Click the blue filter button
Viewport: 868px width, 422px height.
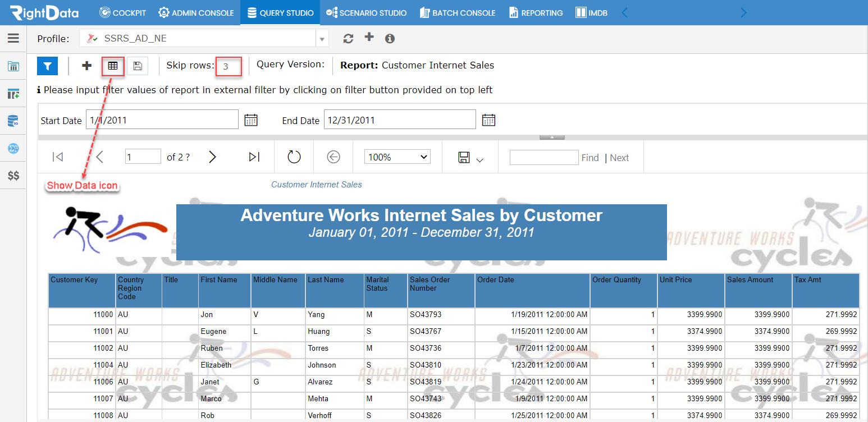48,66
